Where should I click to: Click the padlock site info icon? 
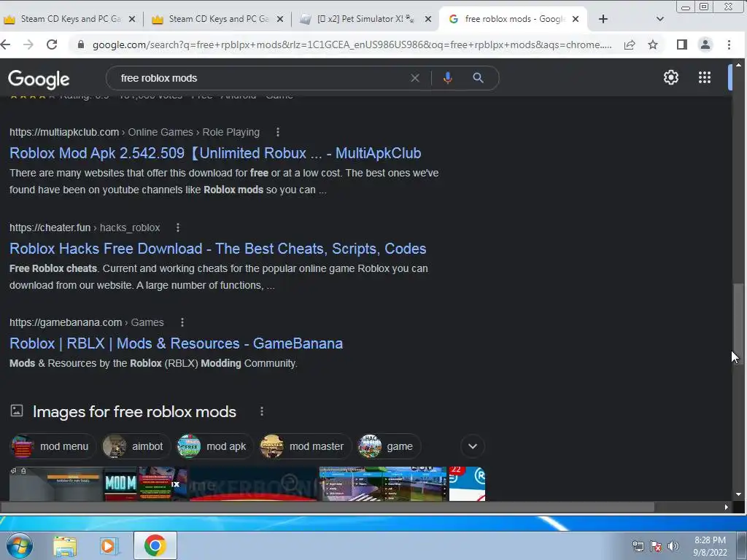(x=81, y=44)
